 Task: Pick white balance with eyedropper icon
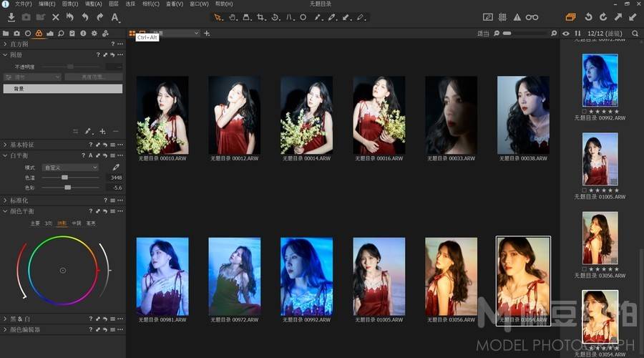(116, 168)
